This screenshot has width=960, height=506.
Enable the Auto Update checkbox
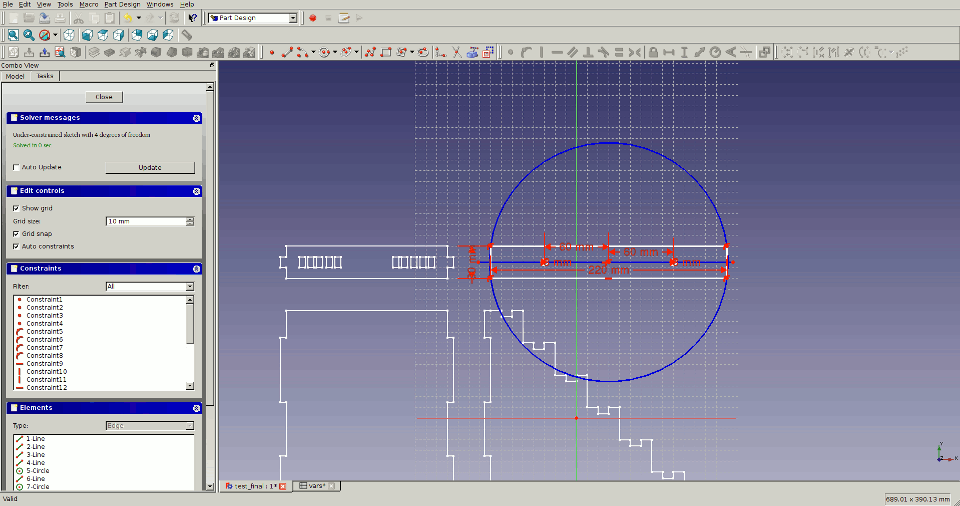[x=16, y=167]
